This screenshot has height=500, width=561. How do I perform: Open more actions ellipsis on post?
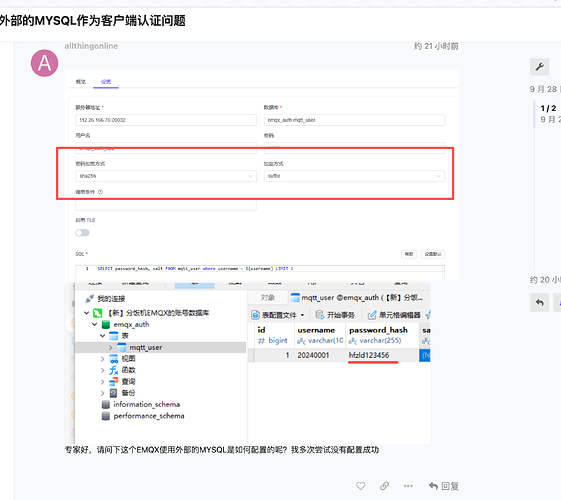click(408, 486)
